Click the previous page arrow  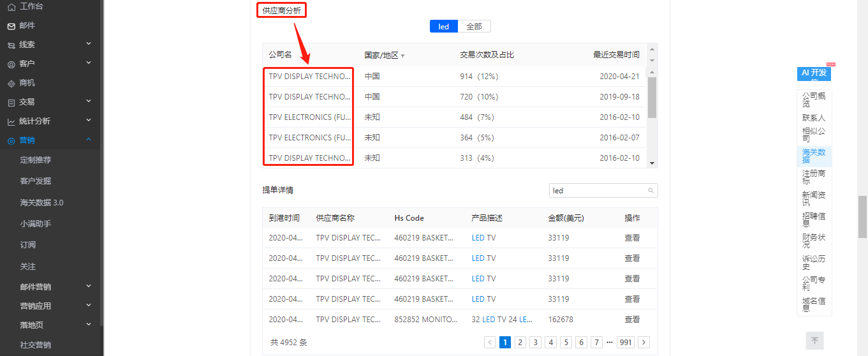(490, 343)
